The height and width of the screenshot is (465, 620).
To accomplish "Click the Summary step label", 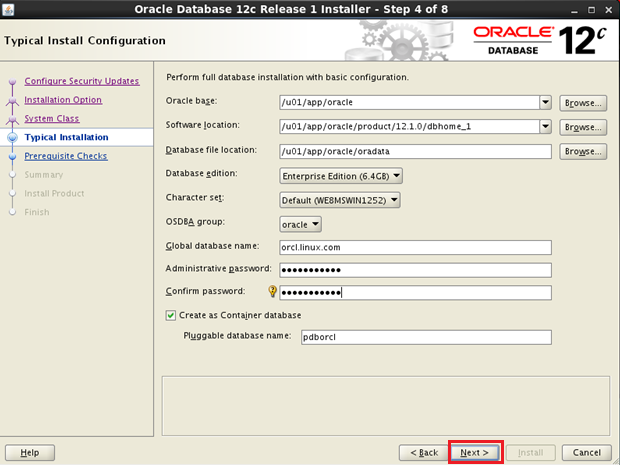I will coord(43,174).
